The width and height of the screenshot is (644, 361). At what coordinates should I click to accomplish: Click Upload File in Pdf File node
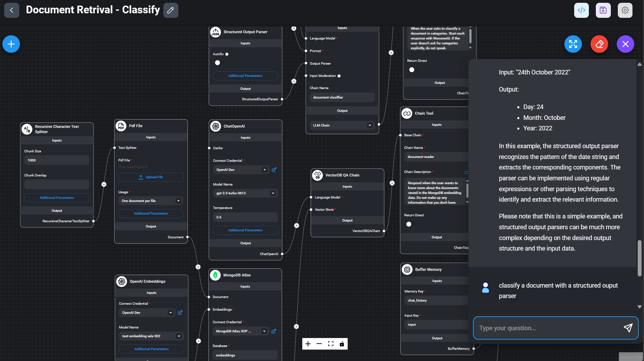(151, 177)
